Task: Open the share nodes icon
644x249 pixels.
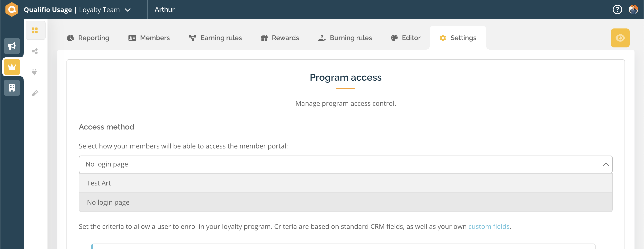Action: coord(35,51)
